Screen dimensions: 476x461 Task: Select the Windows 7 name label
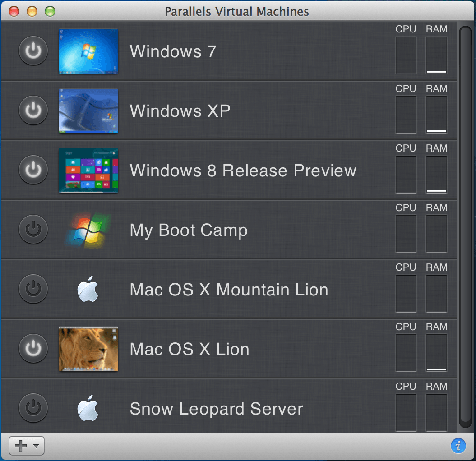coord(173,51)
